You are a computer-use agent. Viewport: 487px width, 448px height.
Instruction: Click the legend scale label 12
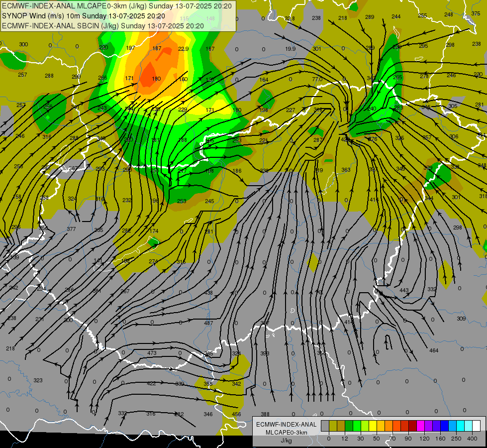pos(344,439)
